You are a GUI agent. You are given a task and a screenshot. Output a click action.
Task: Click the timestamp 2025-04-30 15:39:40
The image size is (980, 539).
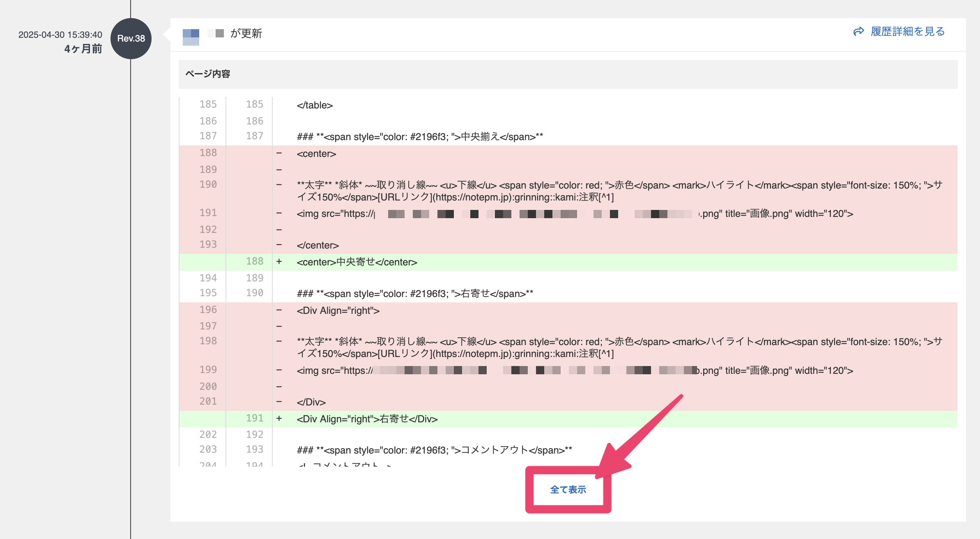(60, 35)
